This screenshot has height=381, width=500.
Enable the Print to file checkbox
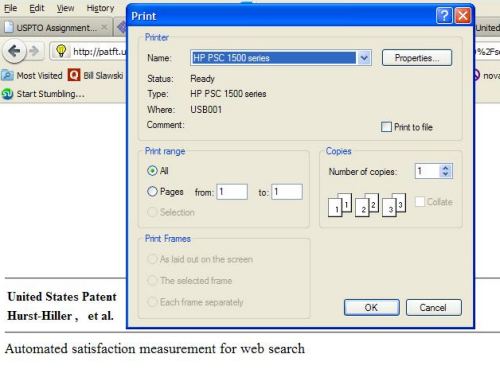point(386,127)
